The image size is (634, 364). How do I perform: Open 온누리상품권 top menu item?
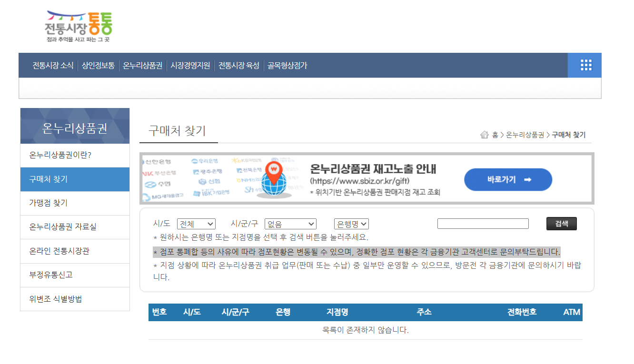[143, 66]
